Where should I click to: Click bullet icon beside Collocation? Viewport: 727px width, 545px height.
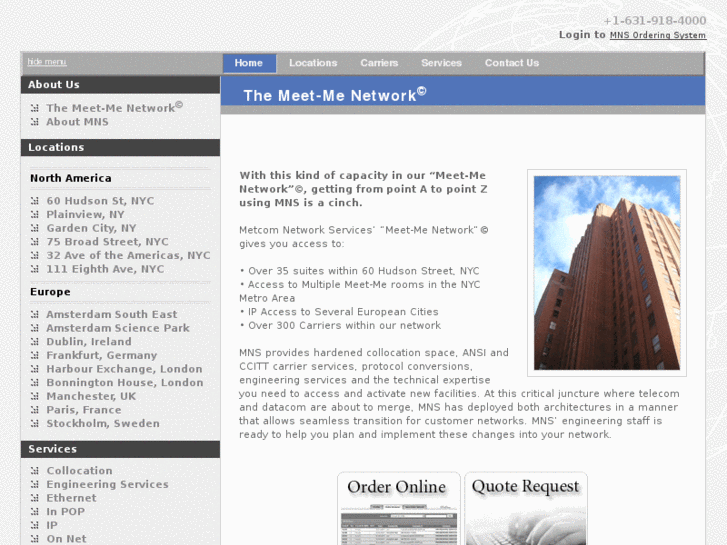click(x=35, y=471)
